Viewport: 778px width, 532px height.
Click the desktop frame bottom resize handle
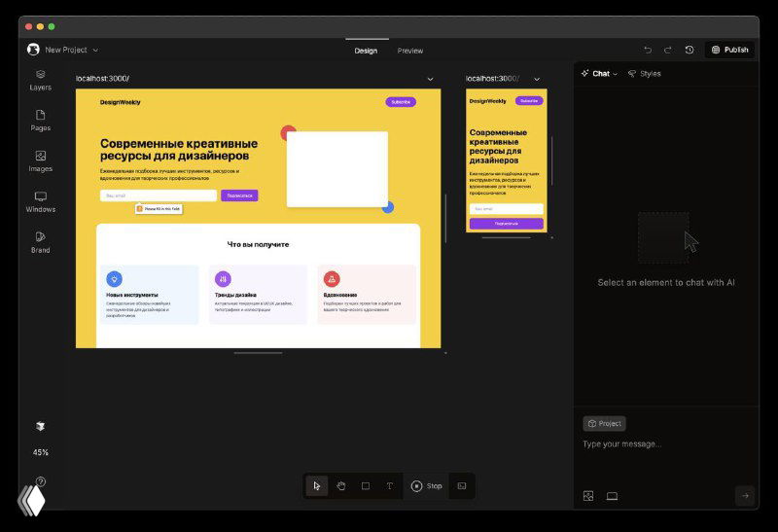point(258,353)
